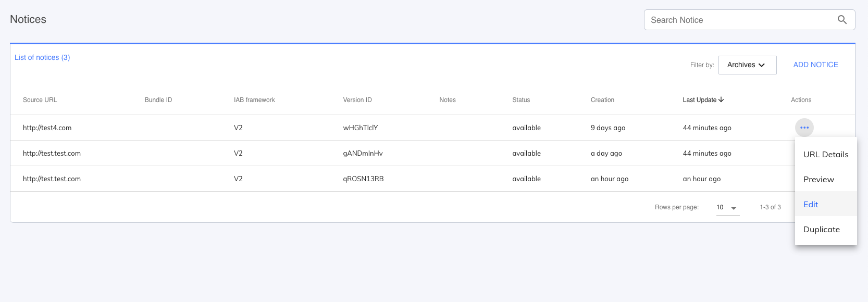Click the Version ID column header

coord(357,100)
